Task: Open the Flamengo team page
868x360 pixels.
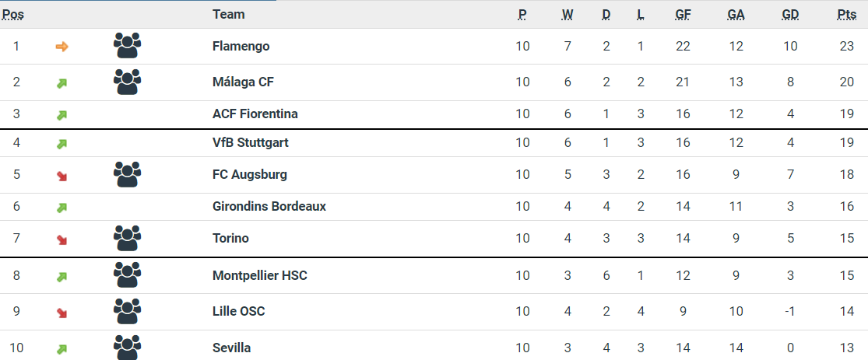Action: (x=241, y=46)
